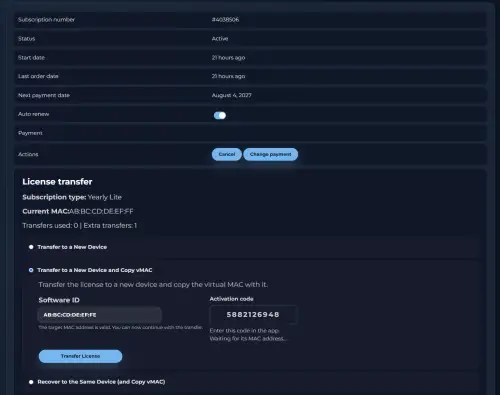
Task: Click the Activation code label
Action: pyautogui.click(x=231, y=299)
